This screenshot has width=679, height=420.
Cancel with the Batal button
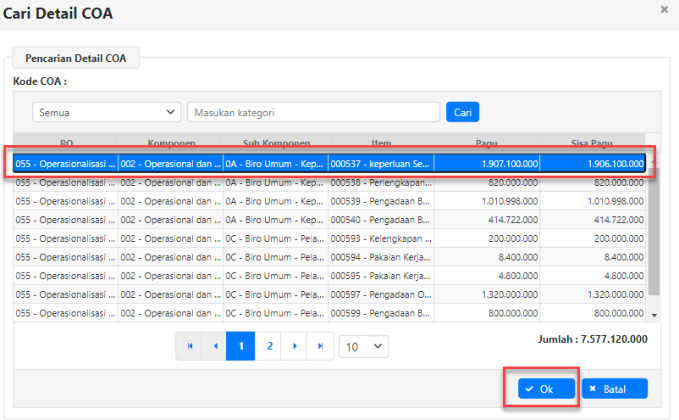(614, 388)
